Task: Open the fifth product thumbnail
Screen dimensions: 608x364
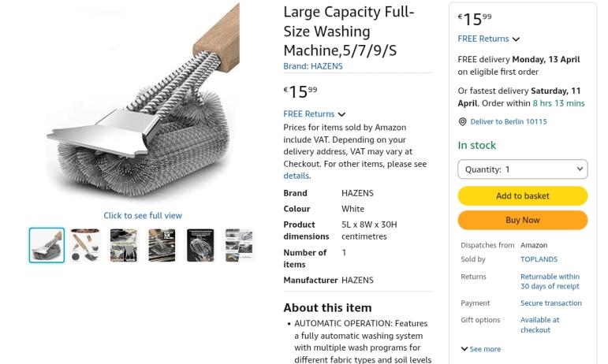Action: [200, 245]
